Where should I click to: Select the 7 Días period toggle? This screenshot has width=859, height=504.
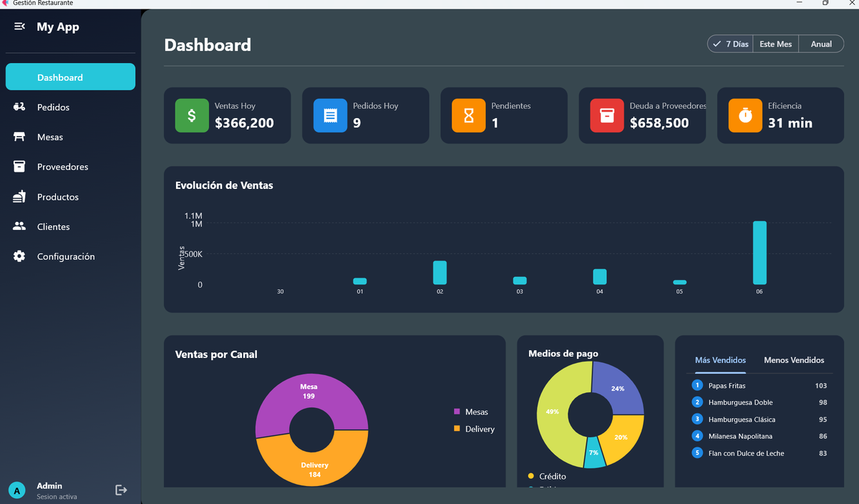(x=730, y=44)
